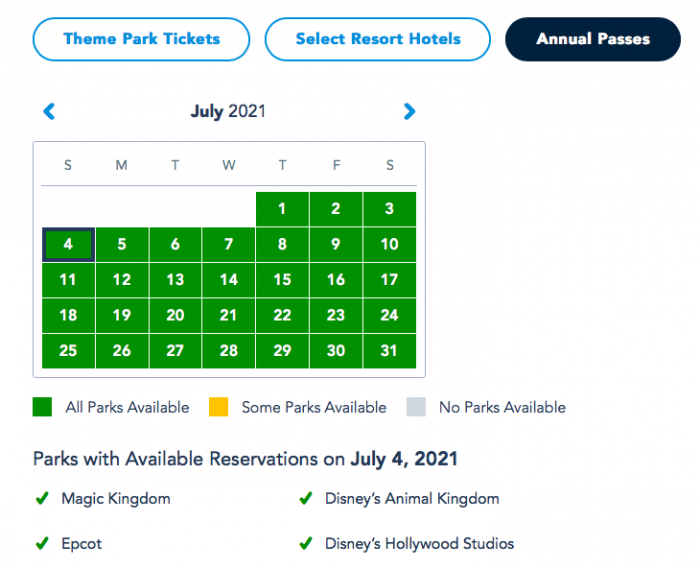
Task: Click the yellow Some Parks Available swatch
Action: tap(218, 407)
